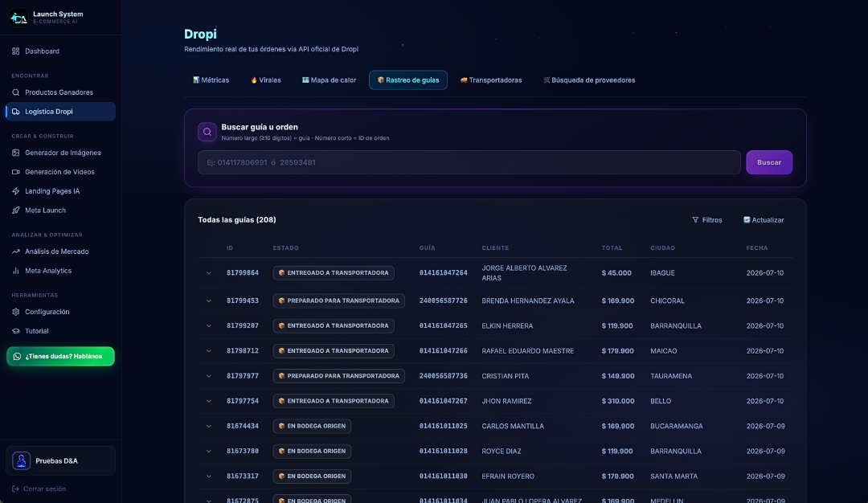Screen dimensions: 868x503
Task: Switch to the Métricas tab
Action: pyautogui.click(x=211, y=80)
